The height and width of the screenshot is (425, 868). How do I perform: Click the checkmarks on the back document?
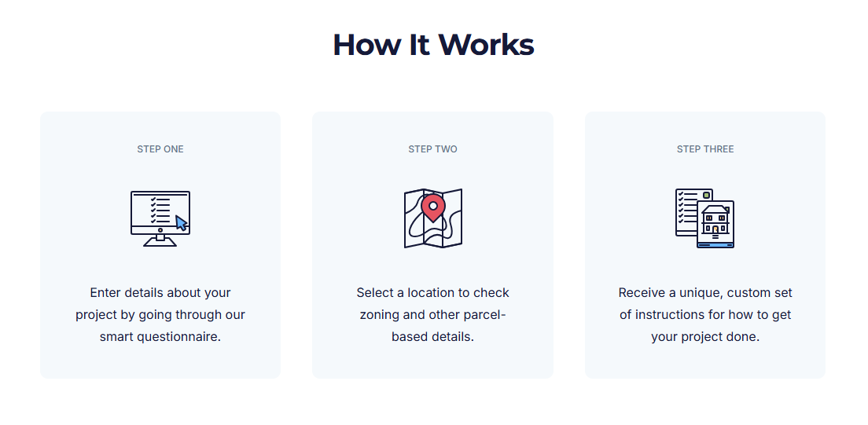click(682, 209)
